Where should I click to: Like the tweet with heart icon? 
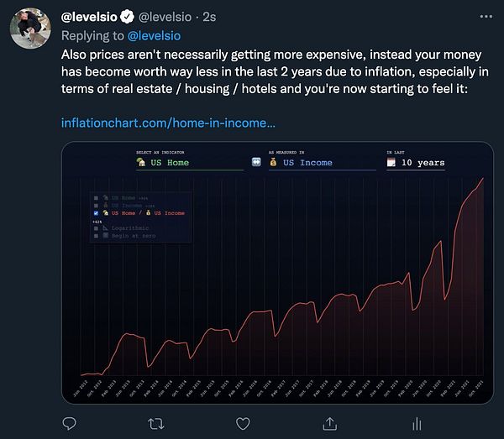[x=243, y=423]
